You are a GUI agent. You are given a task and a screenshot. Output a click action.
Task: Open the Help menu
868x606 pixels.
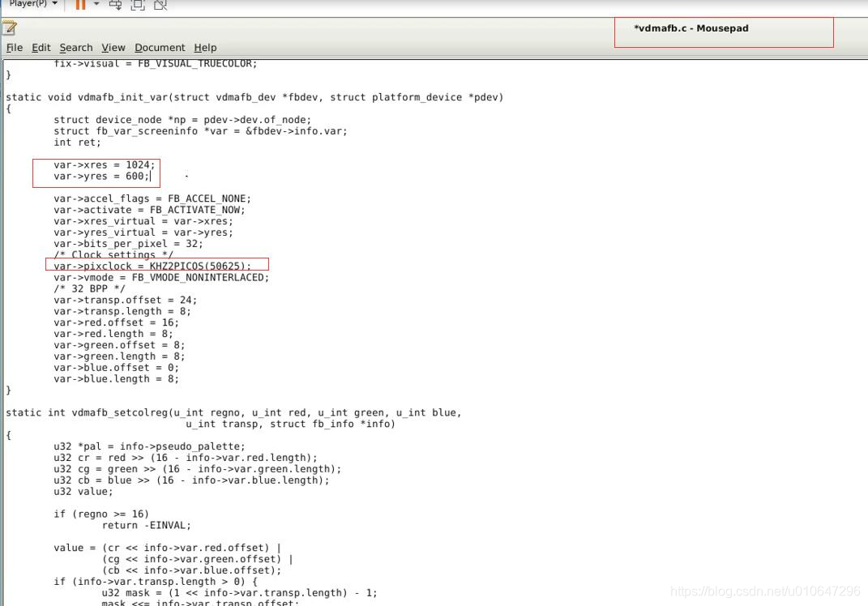[205, 48]
